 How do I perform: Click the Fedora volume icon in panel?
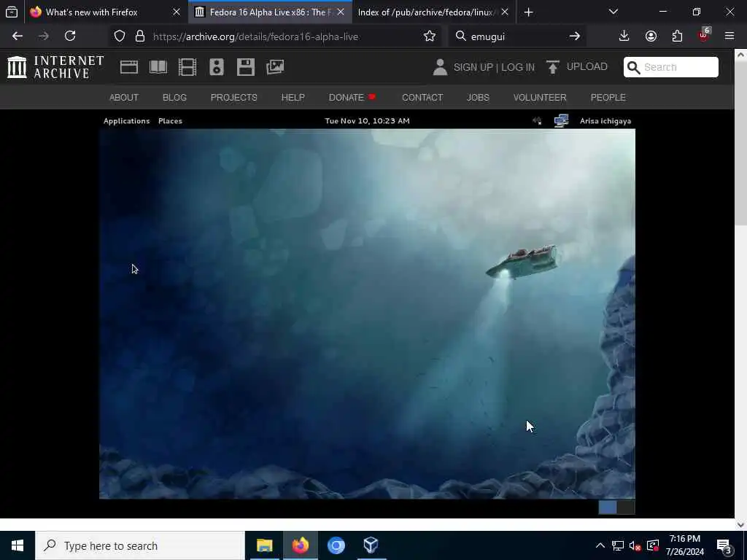[537, 121]
